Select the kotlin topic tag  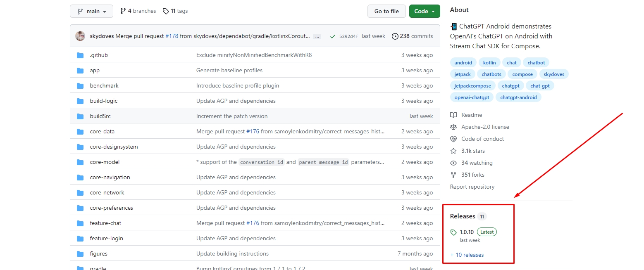click(x=489, y=63)
